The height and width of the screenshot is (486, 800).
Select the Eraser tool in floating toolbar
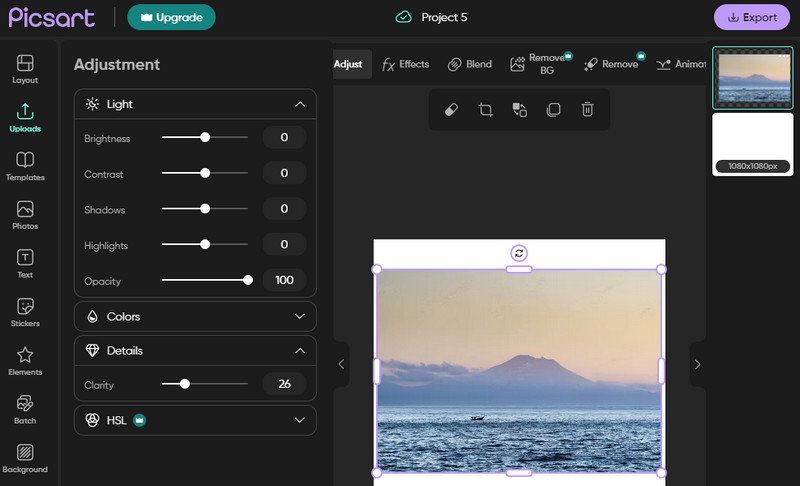coord(451,110)
